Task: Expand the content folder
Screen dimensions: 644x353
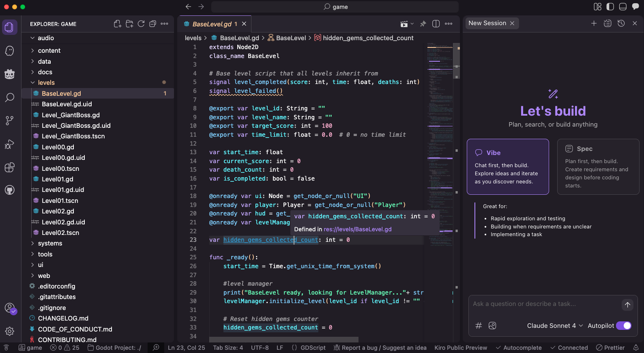Action: click(97, 50)
